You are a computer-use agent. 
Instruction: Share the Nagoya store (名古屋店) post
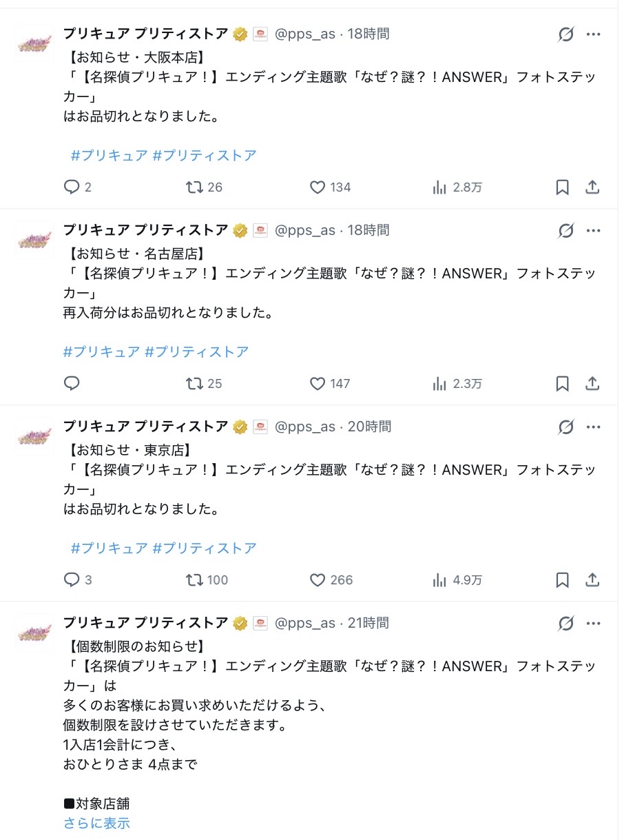592,384
